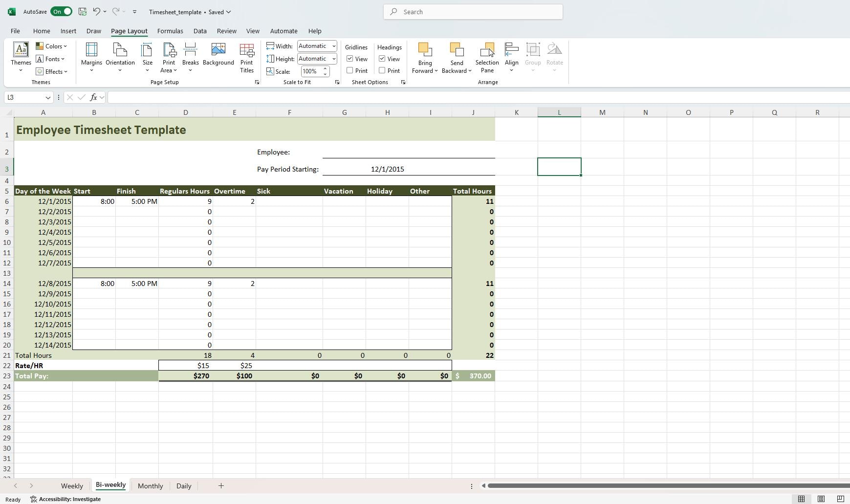Open Accessibility: Investigate status
This screenshot has width=850, height=504.
[65, 499]
